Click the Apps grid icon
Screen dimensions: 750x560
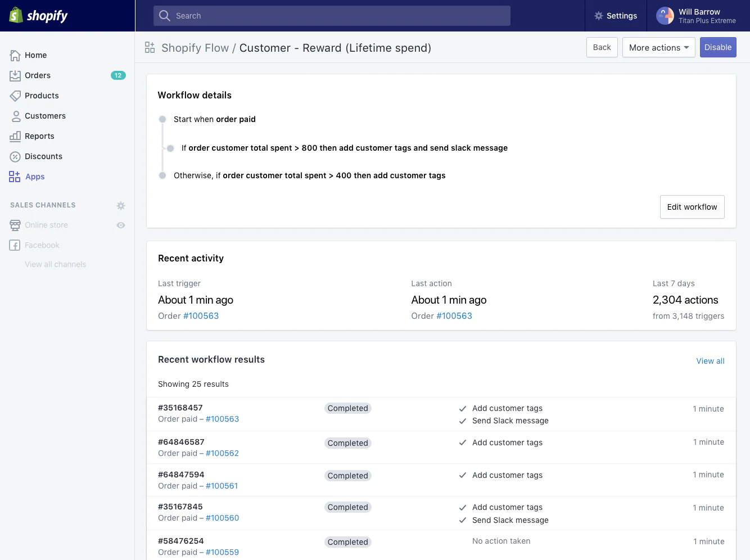click(x=15, y=177)
